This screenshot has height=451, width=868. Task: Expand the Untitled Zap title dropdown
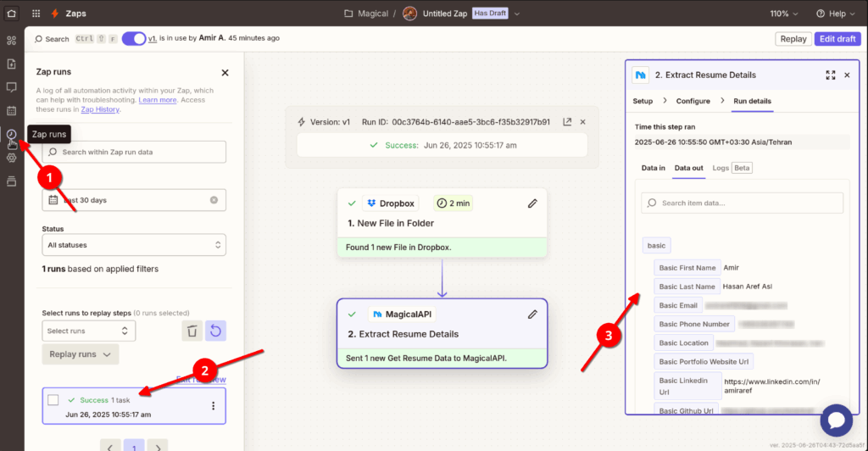click(x=517, y=14)
